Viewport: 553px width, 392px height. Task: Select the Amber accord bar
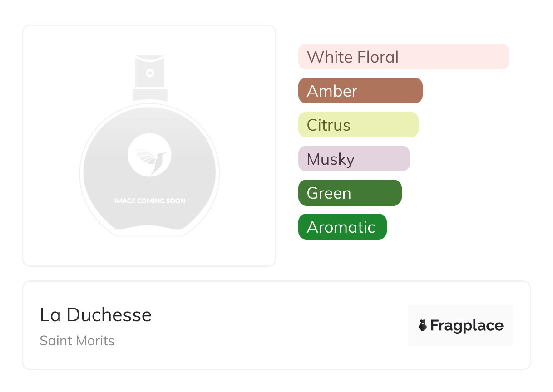360,91
